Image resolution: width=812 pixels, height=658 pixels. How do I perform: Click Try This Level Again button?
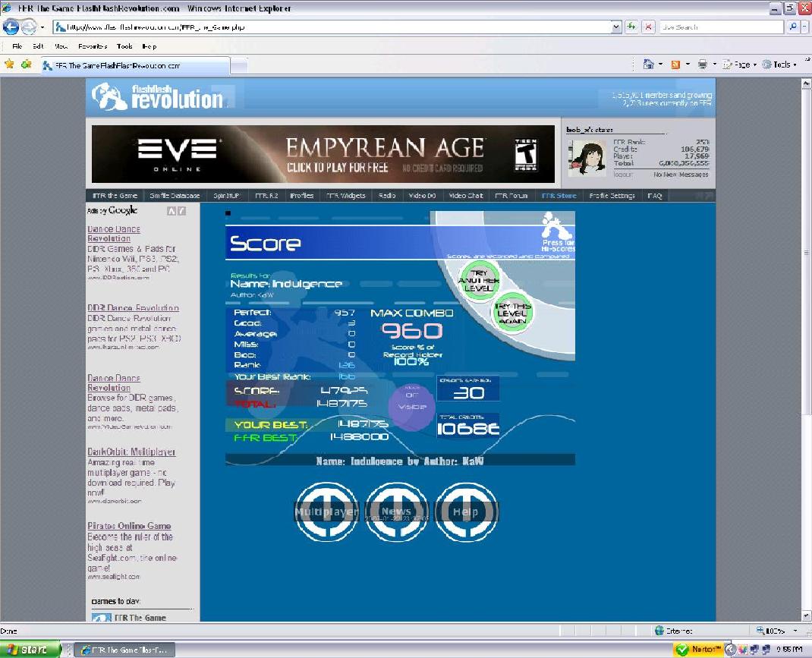511,313
